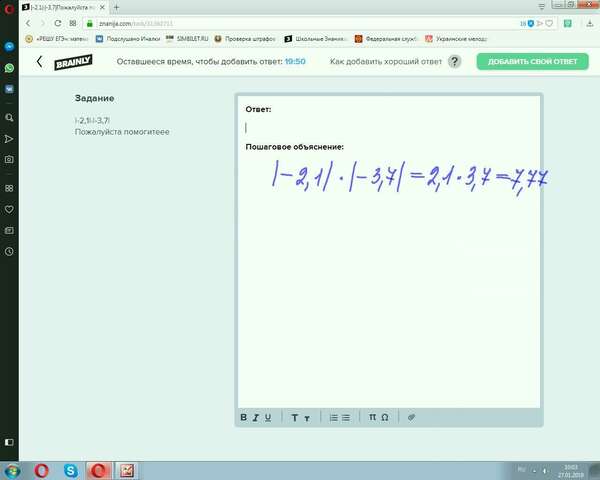This screenshot has height=480, width=600.
Task: Apply large heading text style
Action: [294, 418]
